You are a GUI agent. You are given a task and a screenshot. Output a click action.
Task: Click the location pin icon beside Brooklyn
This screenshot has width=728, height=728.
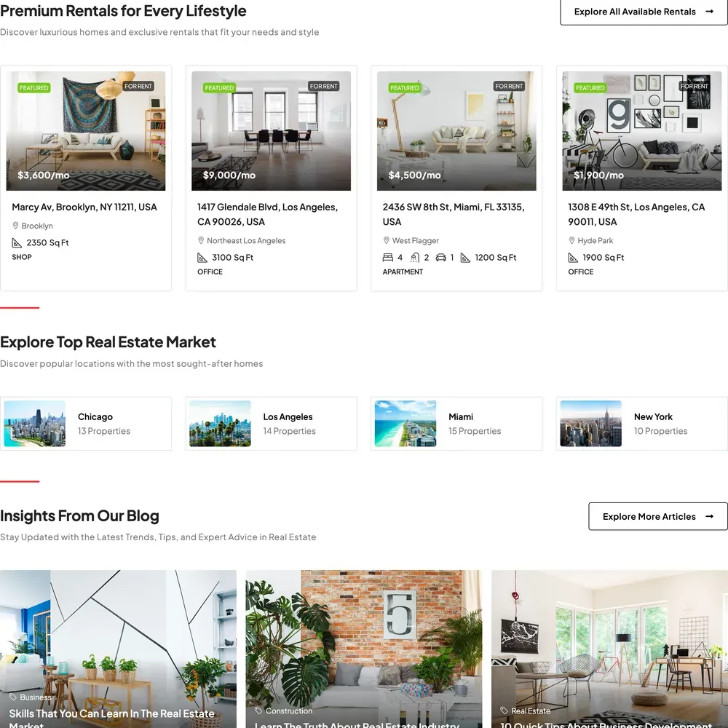coord(15,226)
